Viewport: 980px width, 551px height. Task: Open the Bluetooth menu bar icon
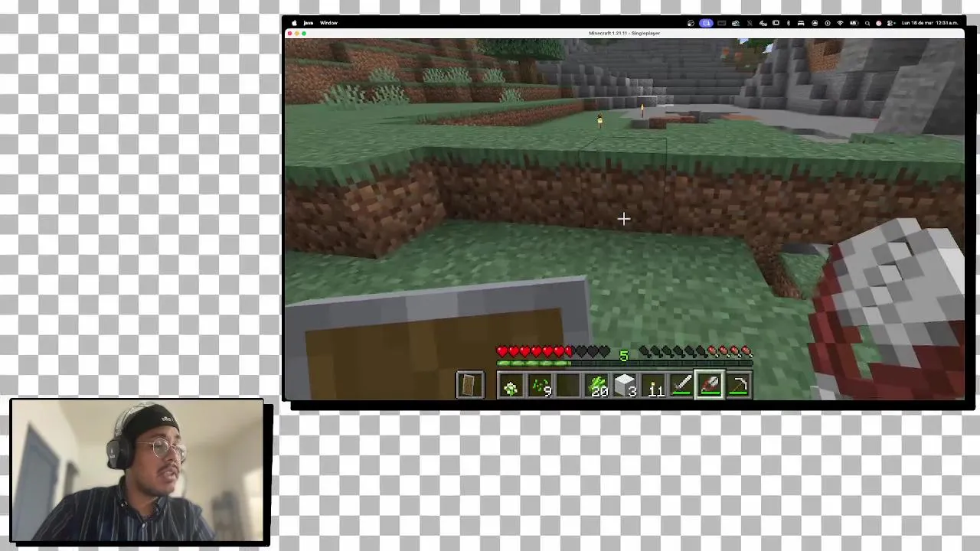(x=789, y=23)
